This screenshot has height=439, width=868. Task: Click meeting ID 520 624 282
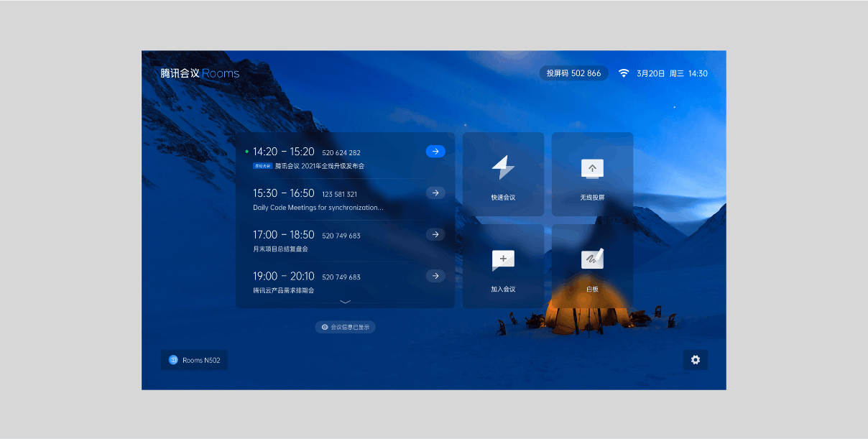(x=341, y=153)
